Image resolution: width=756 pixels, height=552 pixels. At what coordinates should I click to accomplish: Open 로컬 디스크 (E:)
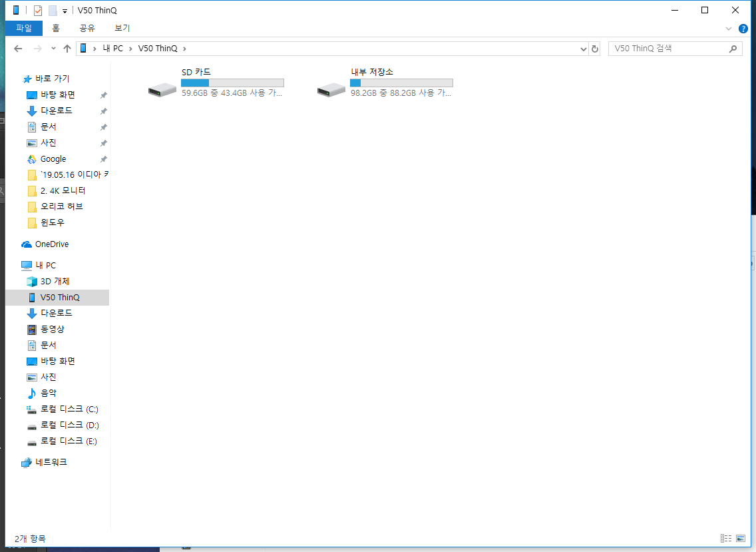tap(69, 441)
